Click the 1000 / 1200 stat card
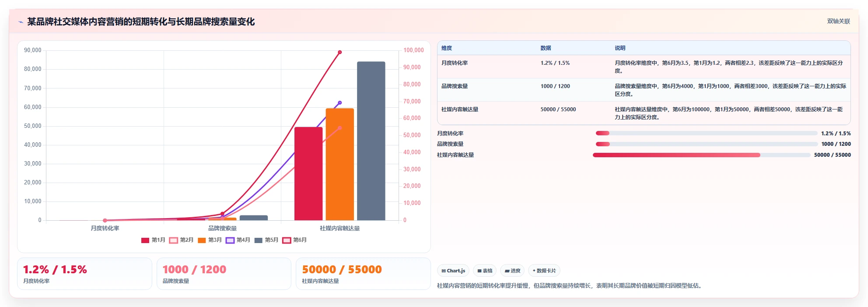Screen dimensions: 868x307 click(x=224, y=274)
